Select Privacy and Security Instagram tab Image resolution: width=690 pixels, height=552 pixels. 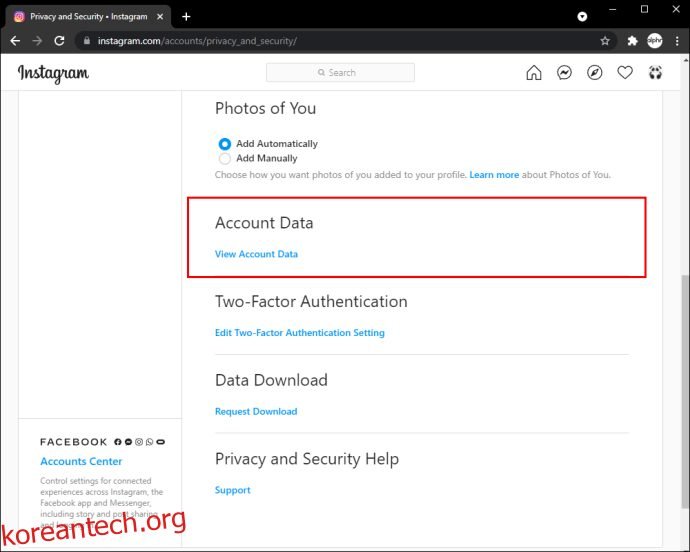(x=88, y=17)
